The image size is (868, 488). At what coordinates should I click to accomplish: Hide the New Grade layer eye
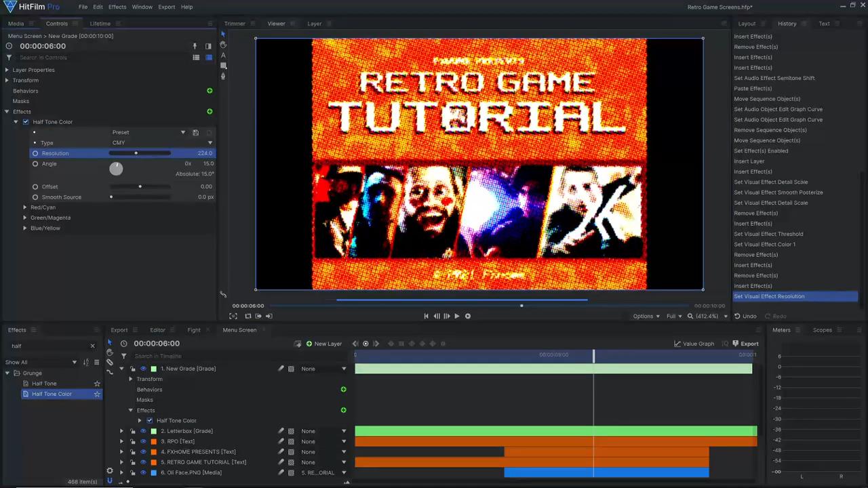point(143,369)
